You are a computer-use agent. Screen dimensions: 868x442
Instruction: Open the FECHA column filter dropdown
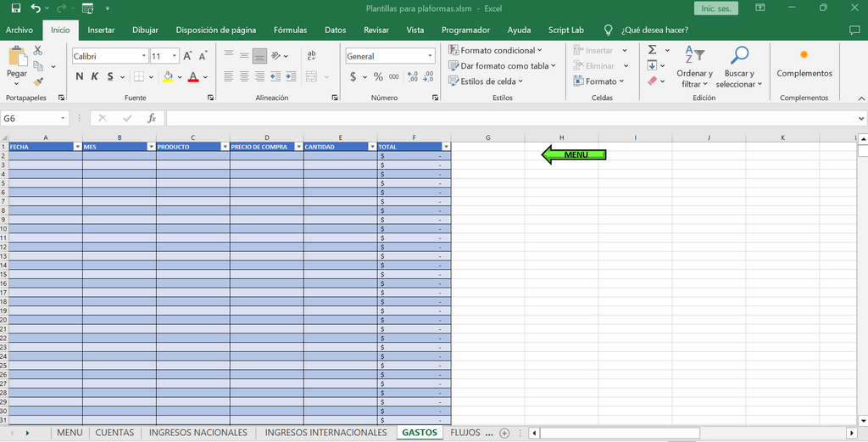click(77, 147)
